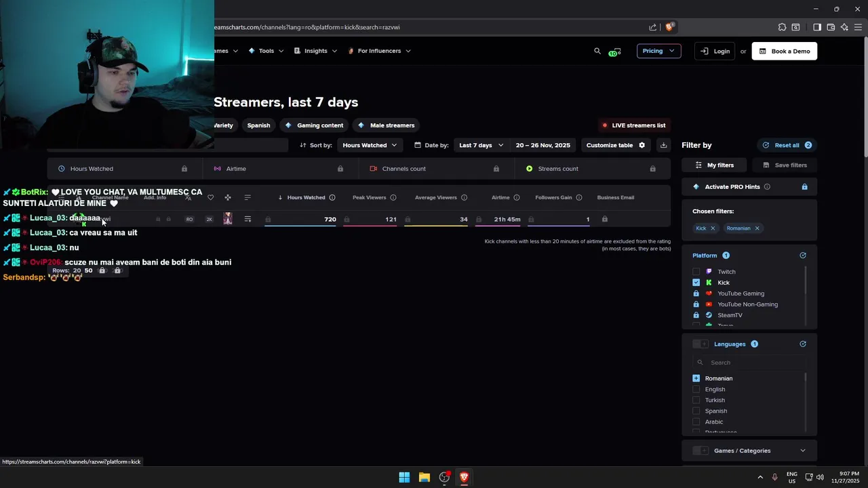Click the Brave Shields lion icon
This screenshot has width=868, height=488.
tap(669, 27)
